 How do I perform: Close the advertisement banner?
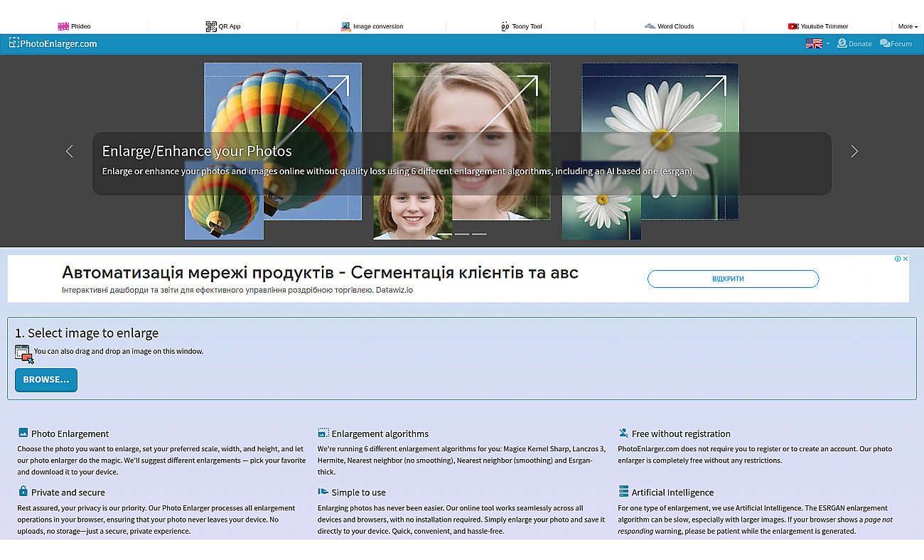[x=906, y=259]
